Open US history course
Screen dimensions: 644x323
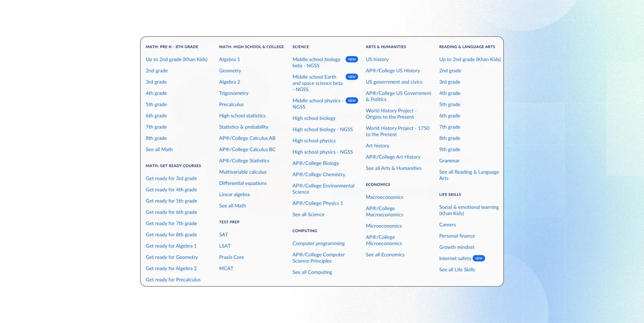pyautogui.click(x=377, y=60)
